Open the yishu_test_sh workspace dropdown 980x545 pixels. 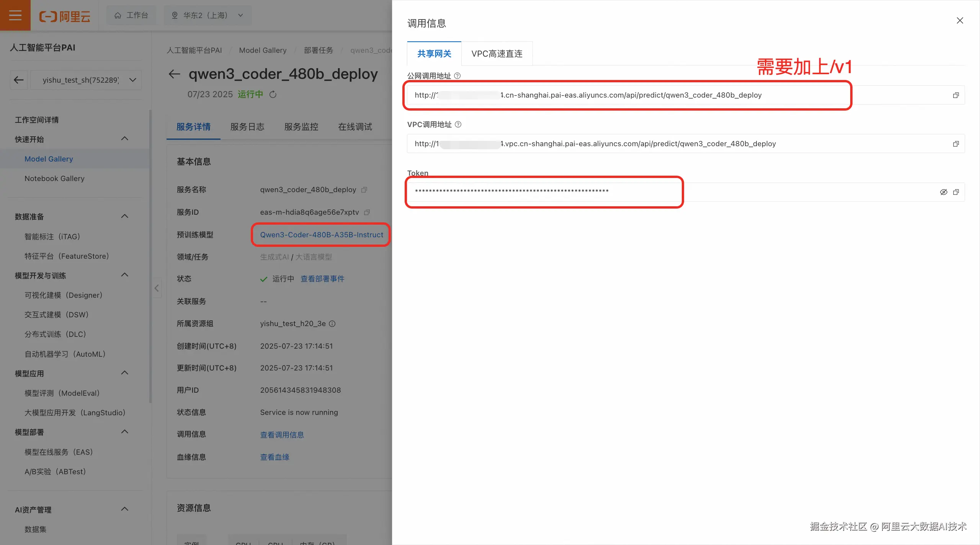[86, 80]
